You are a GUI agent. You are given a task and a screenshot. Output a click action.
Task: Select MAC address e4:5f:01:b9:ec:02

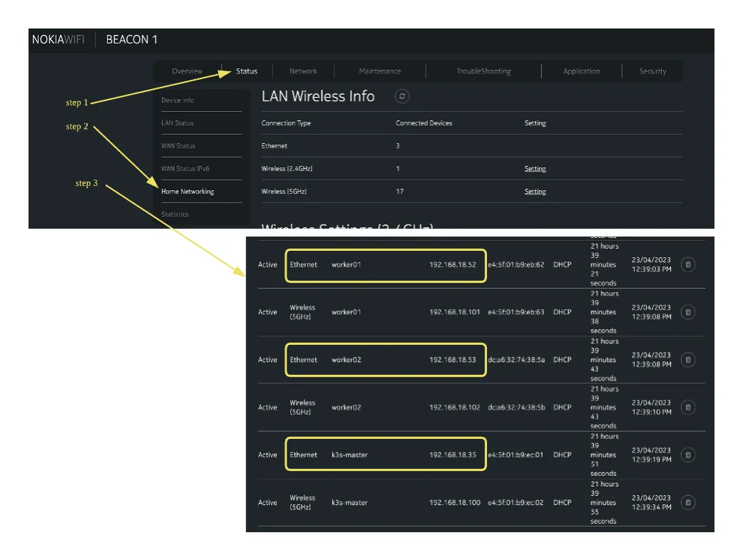click(x=516, y=502)
